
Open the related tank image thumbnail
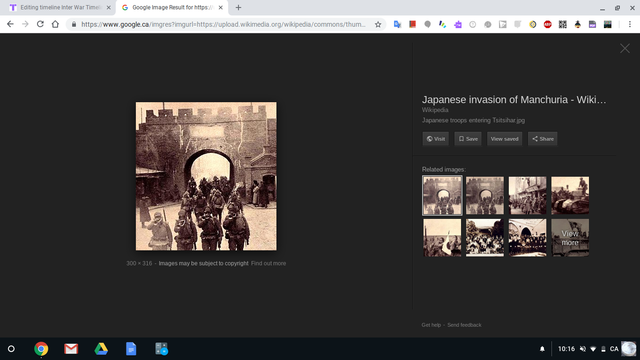570,196
